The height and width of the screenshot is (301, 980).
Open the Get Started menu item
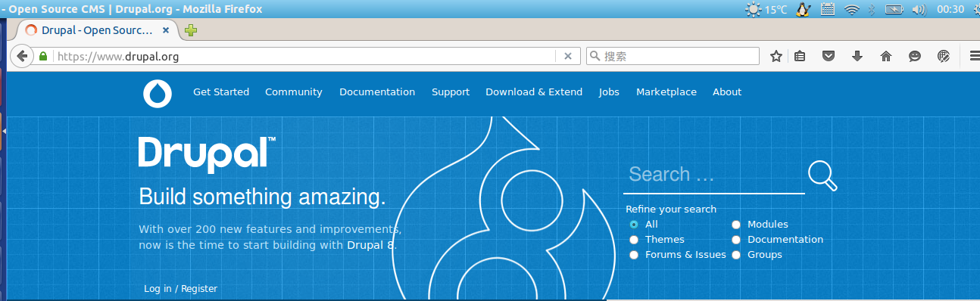click(x=221, y=92)
